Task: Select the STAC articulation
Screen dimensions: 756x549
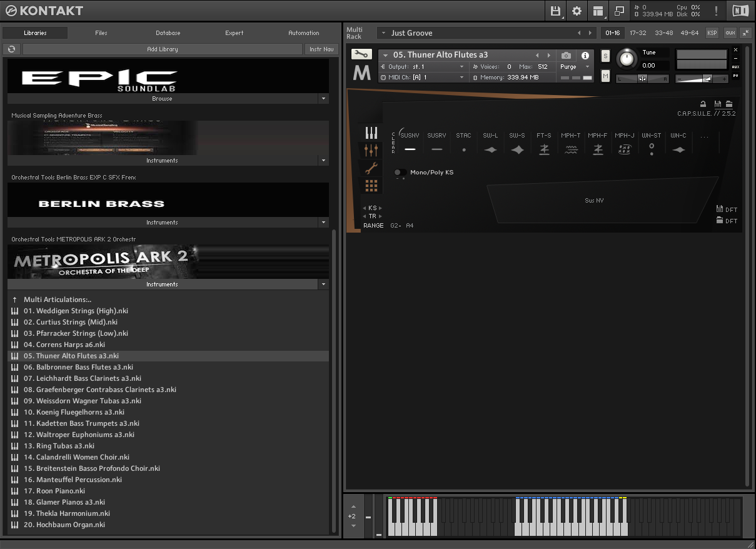Action: [x=463, y=143]
